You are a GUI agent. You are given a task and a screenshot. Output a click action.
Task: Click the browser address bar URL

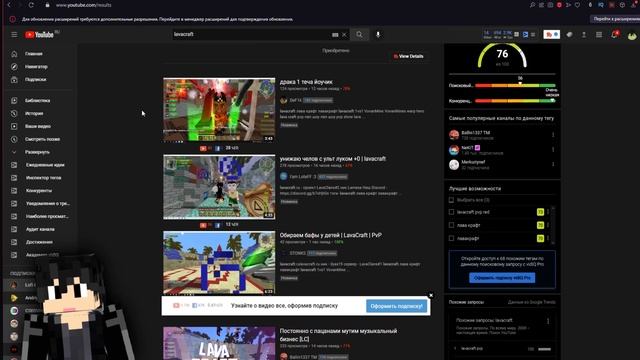pos(84,5)
